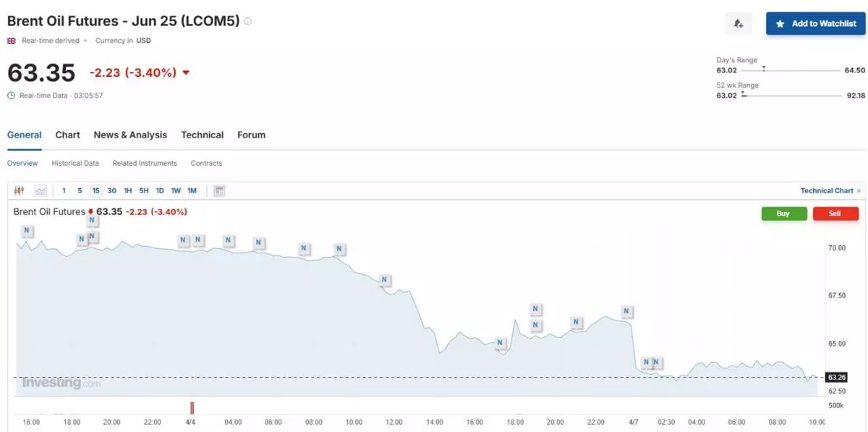Switch to the Technical tab

(x=203, y=135)
